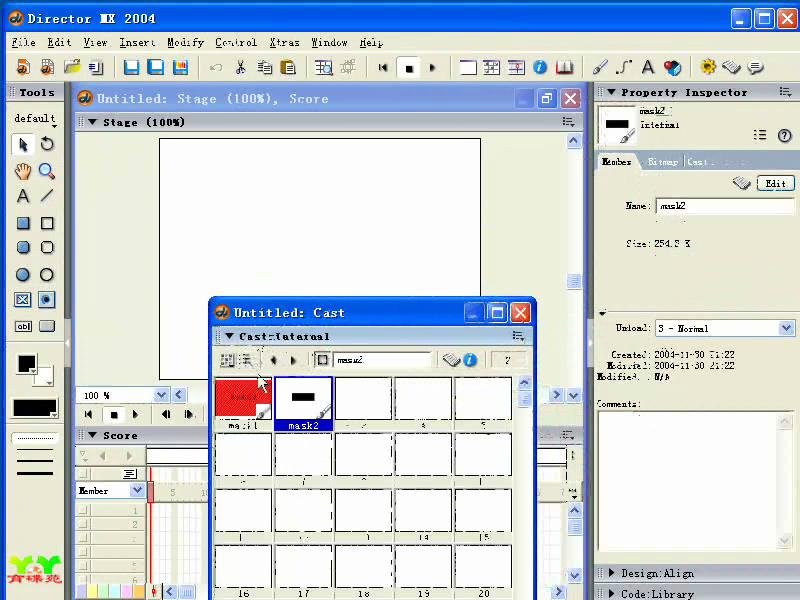This screenshot has height=600, width=800.
Task: Select the mask2 cast member thumbnail
Action: [303, 404]
